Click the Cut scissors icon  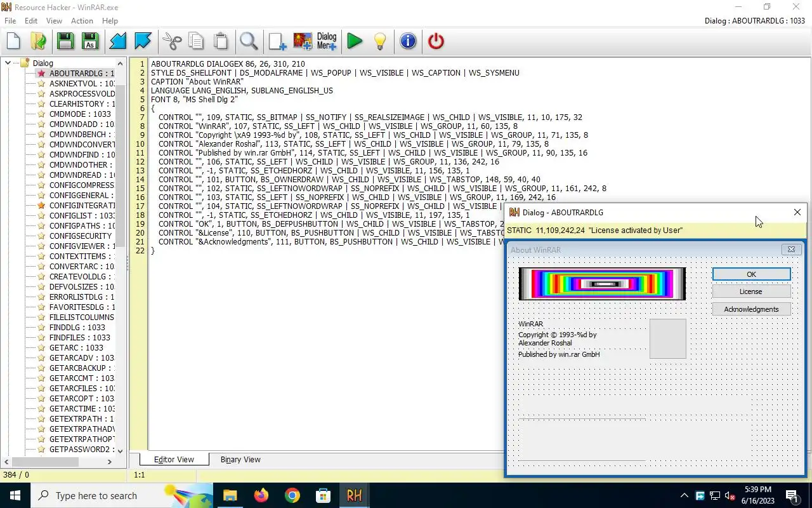172,41
